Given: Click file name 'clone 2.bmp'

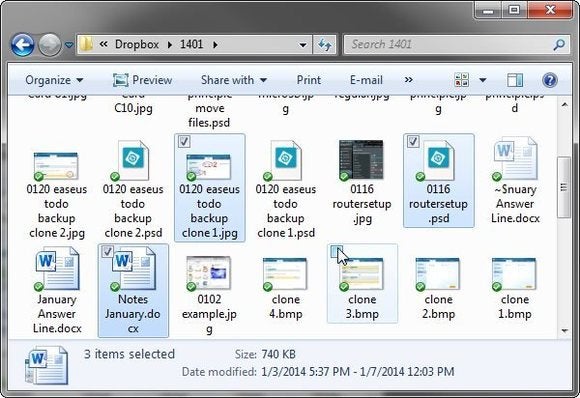Looking at the screenshot, I should 438,306.
